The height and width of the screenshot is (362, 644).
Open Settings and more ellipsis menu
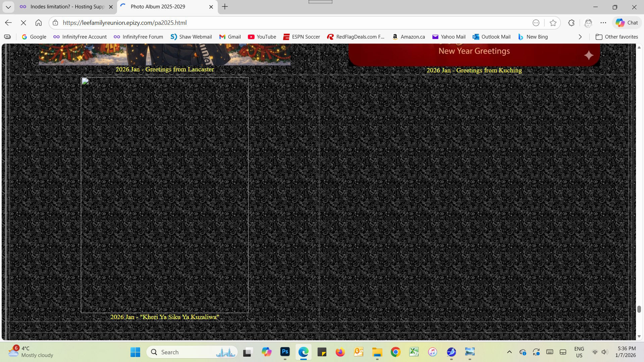[x=603, y=23]
